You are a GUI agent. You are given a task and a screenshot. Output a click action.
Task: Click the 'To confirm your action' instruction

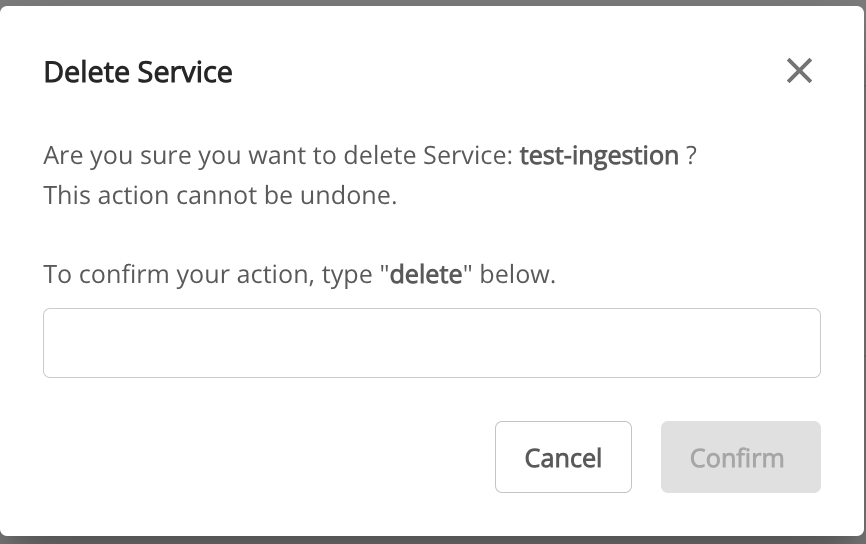(299, 274)
